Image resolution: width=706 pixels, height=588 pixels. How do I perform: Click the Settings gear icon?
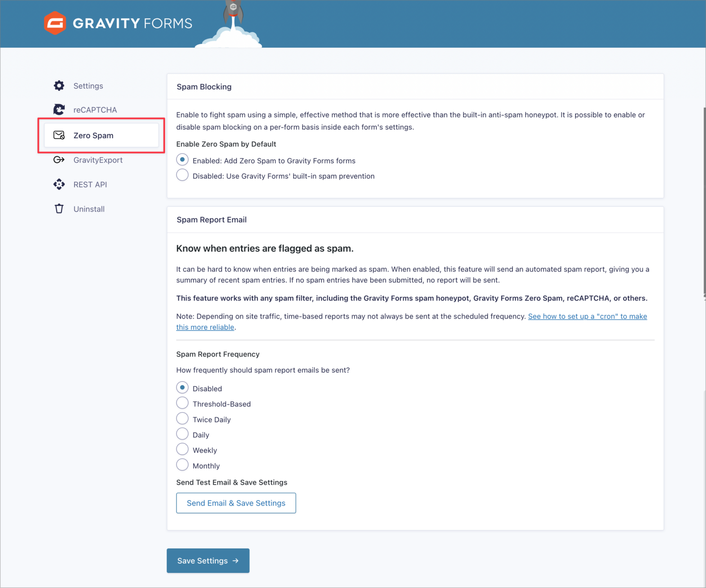tap(59, 86)
